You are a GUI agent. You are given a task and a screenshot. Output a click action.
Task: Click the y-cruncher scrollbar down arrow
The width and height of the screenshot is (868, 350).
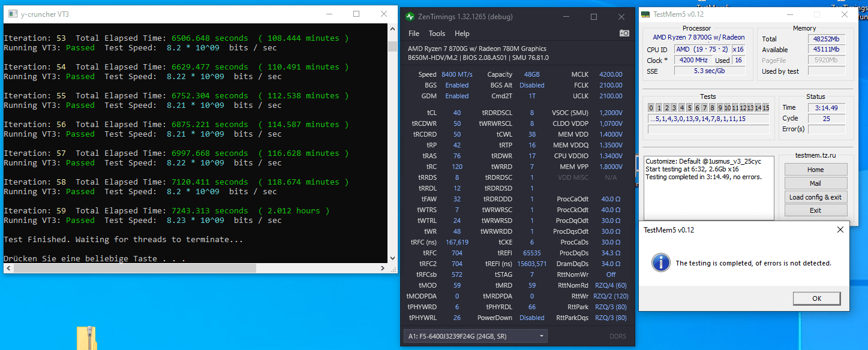point(392,258)
